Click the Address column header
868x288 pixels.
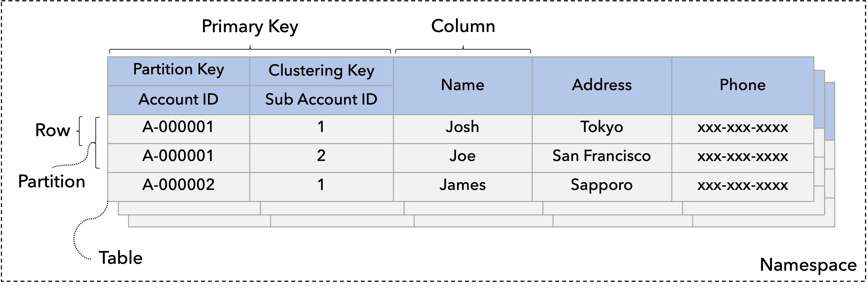[602, 85]
